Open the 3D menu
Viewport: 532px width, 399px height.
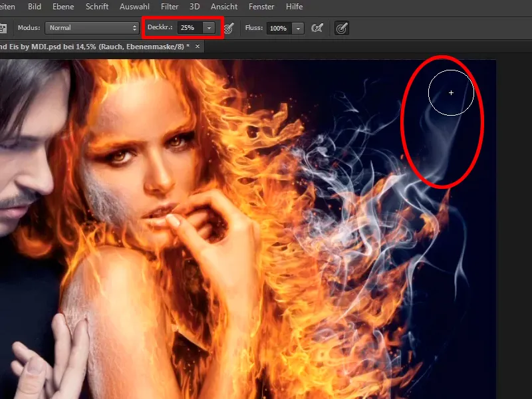coord(194,7)
